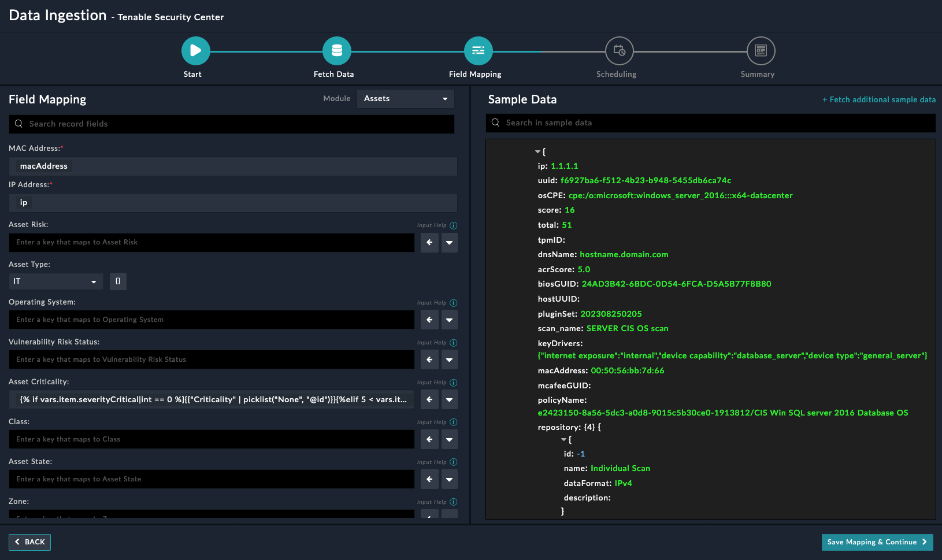Click Save Mapping & Continue button
This screenshot has width=942, height=560.
click(877, 542)
